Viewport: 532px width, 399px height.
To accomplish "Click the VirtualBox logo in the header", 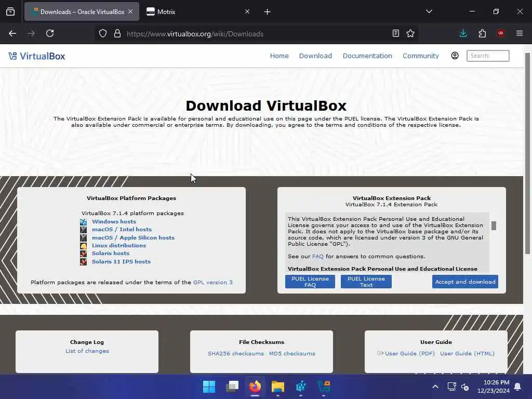I will pos(37,56).
